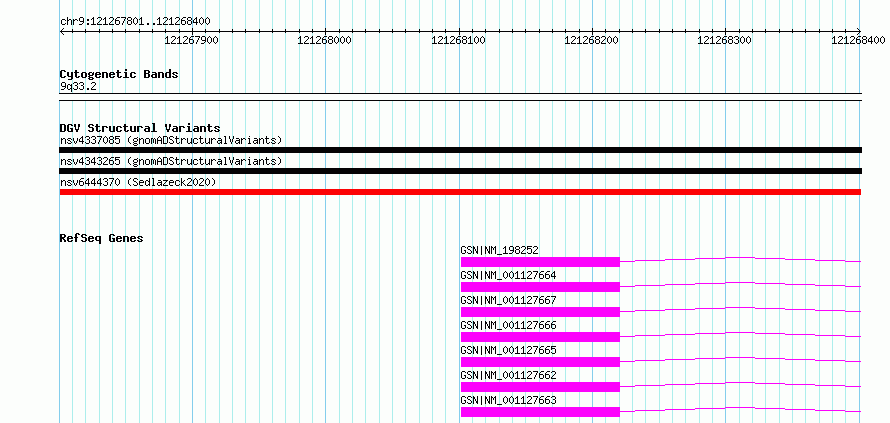Image resolution: width=890 pixels, height=423 pixels.
Task: Click ruler coordinate 121268400
Action: (858, 40)
